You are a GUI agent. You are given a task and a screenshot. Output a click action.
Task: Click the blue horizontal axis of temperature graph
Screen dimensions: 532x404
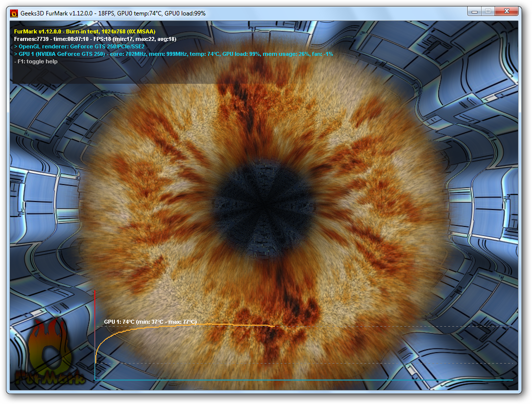[x=299, y=380]
